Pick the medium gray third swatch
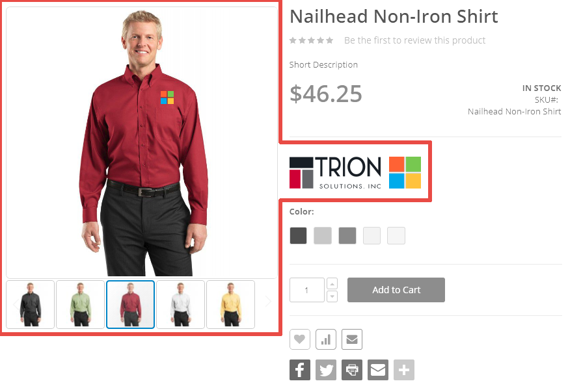This screenshot has height=392, width=568. pyautogui.click(x=347, y=235)
